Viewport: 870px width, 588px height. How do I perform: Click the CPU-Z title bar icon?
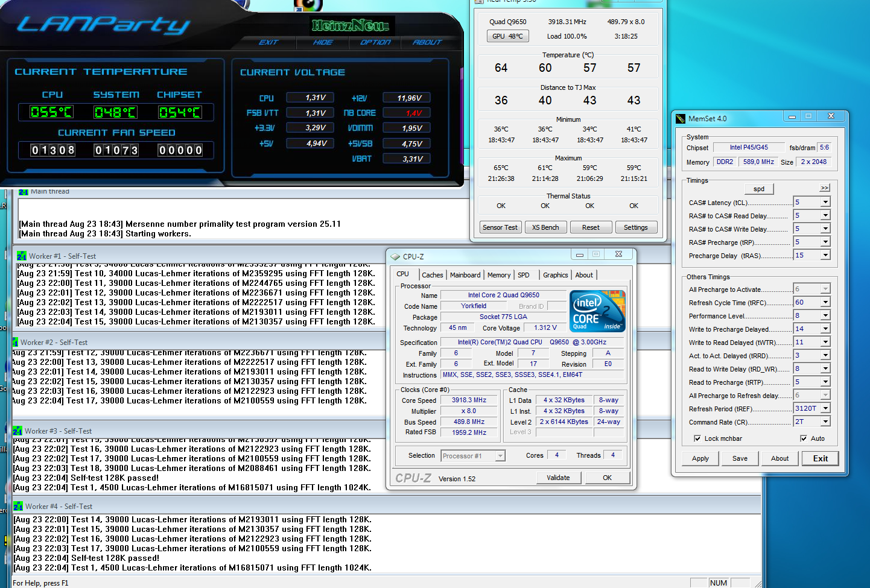[396, 256]
